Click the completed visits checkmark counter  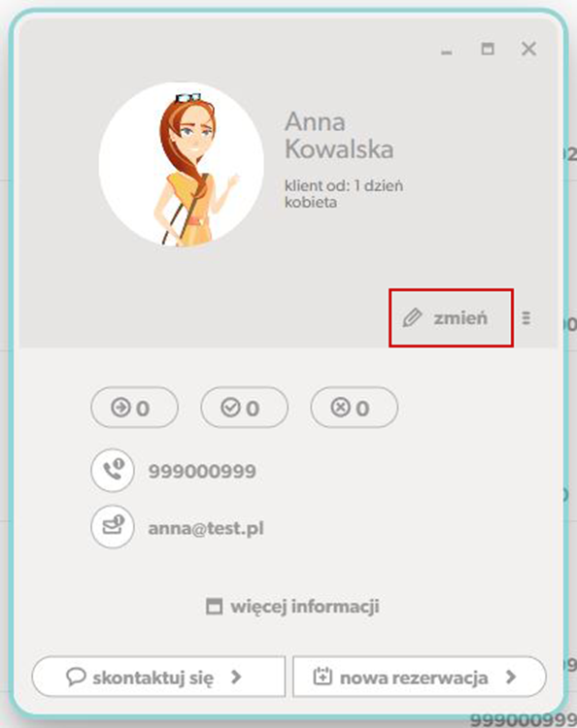pyautogui.click(x=245, y=408)
